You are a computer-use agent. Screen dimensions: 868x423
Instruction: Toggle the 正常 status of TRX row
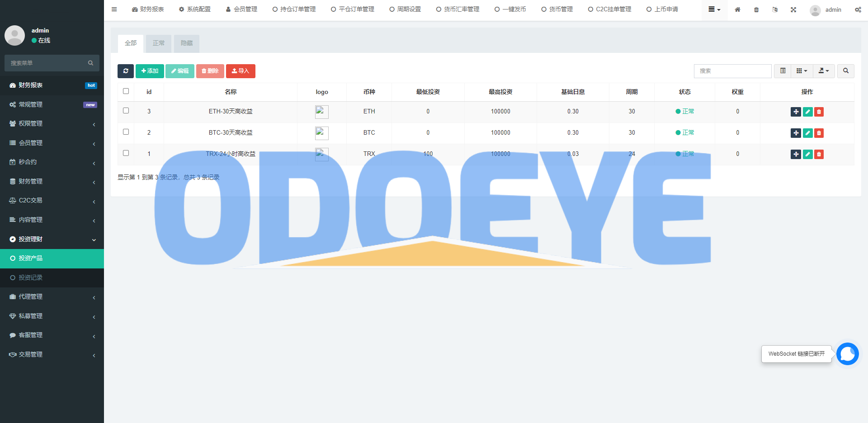(684, 154)
